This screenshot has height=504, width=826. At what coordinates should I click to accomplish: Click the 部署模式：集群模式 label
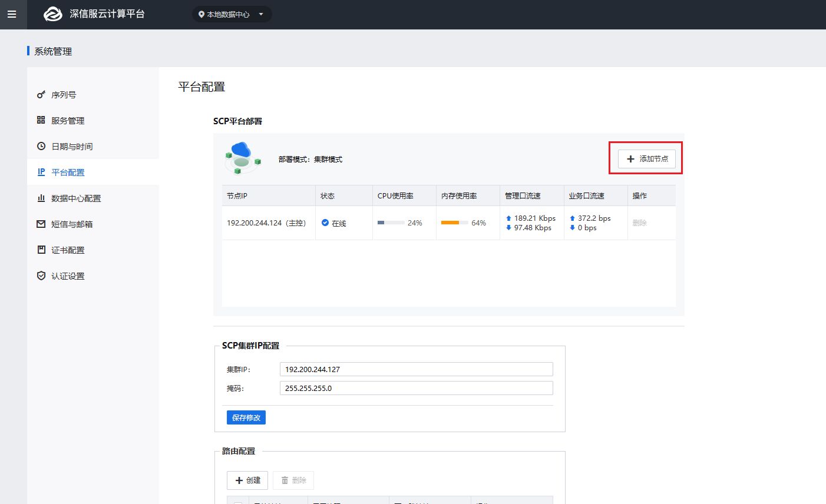(310, 160)
